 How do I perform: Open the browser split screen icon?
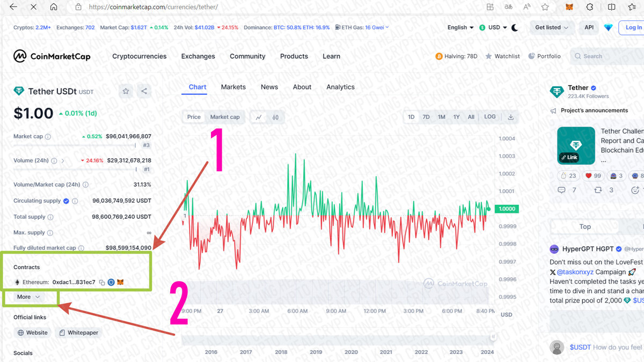612,7
